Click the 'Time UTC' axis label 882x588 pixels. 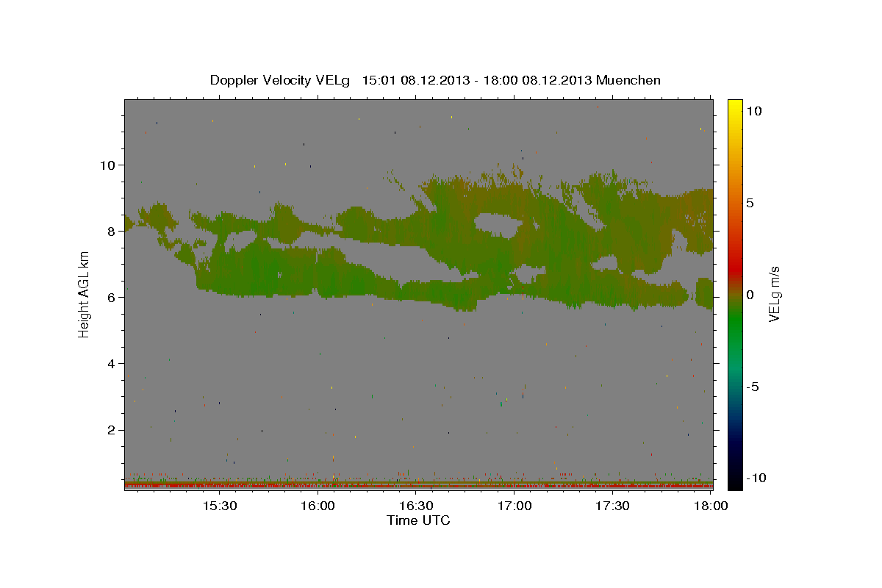point(418,520)
